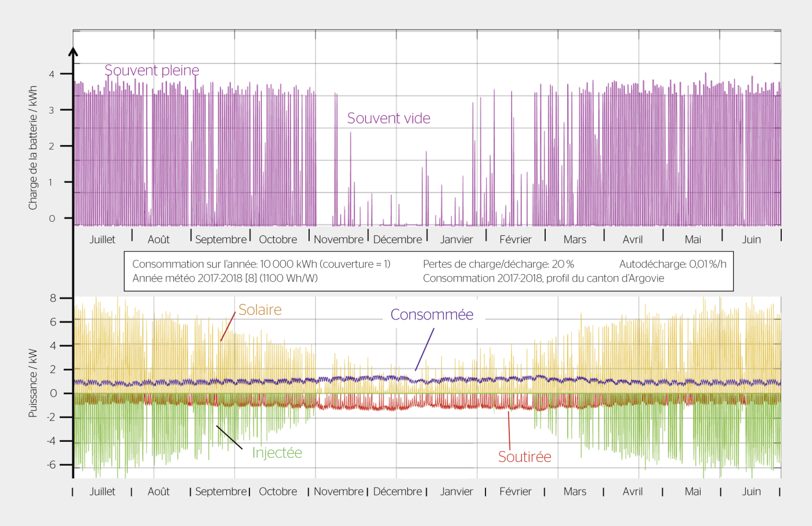The width and height of the screenshot is (812, 526).
Task: Select the purple battery charge curve
Action: click(x=174, y=145)
